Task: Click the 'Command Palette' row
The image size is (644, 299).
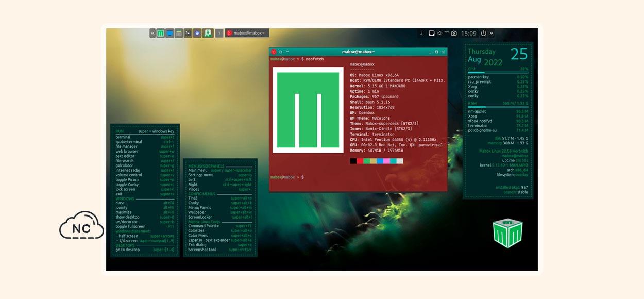Action: coord(220,226)
